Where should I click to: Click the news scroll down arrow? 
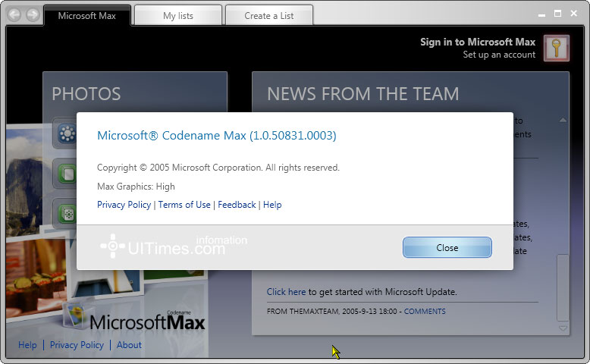pos(563,328)
